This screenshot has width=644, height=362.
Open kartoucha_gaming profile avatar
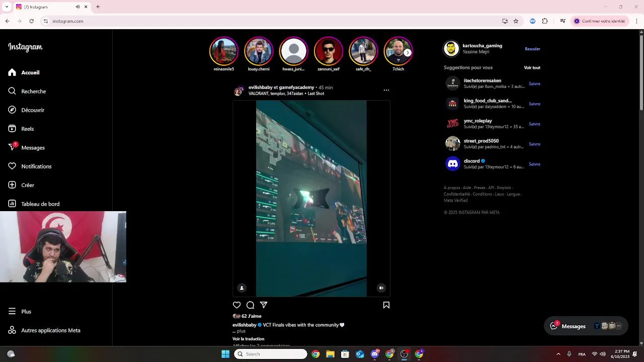point(451,49)
